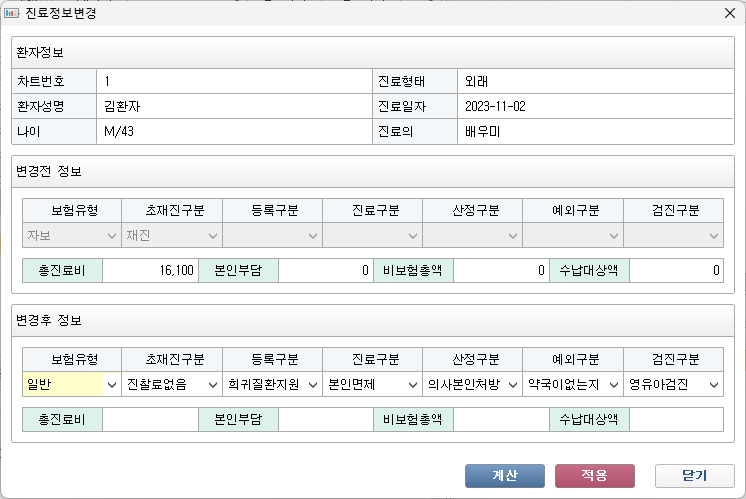
Task: Click the app icon in title bar
Action: coord(13,14)
